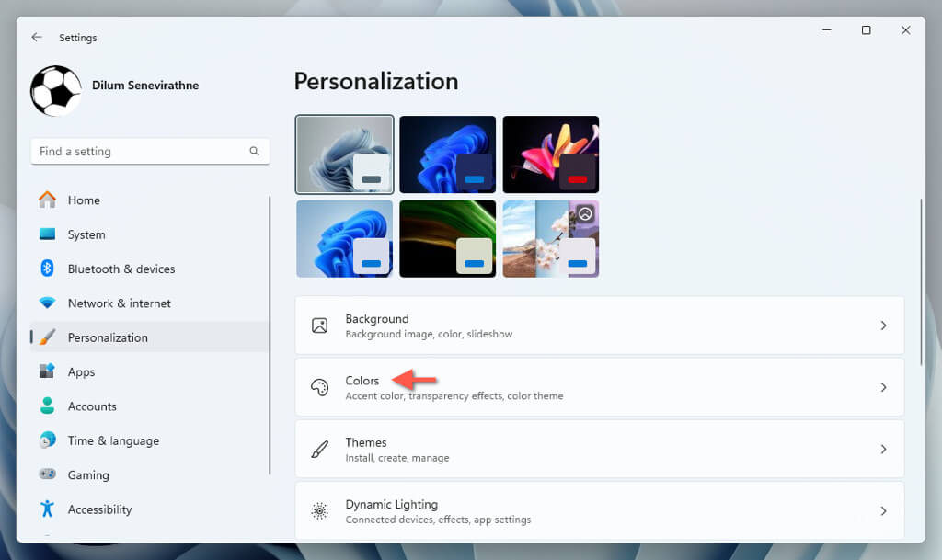This screenshot has height=560, width=942.
Task: Open the Home settings page
Action: [x=150, y=200]
